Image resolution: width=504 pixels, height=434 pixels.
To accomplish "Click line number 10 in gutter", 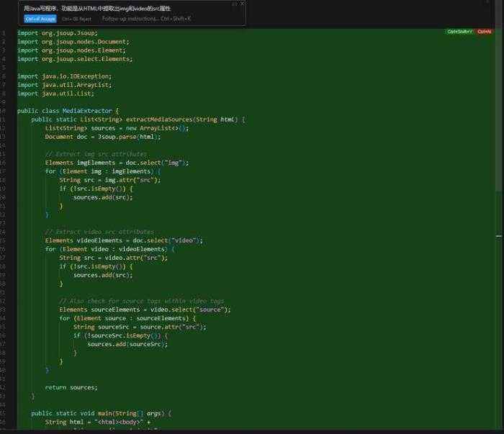I will tap(3, 111).
